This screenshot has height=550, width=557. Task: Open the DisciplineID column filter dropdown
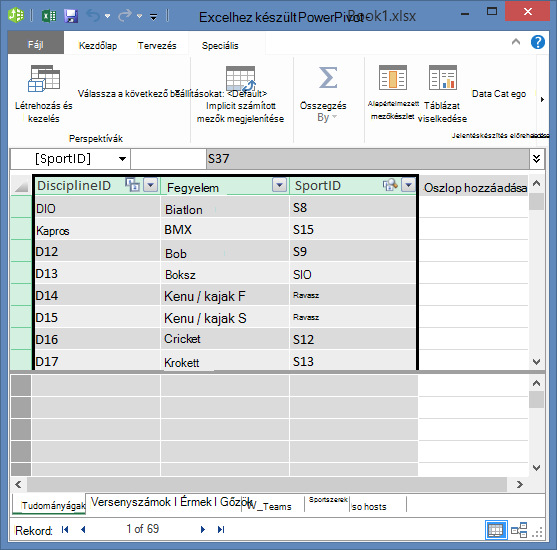click(x=151, y=185)
